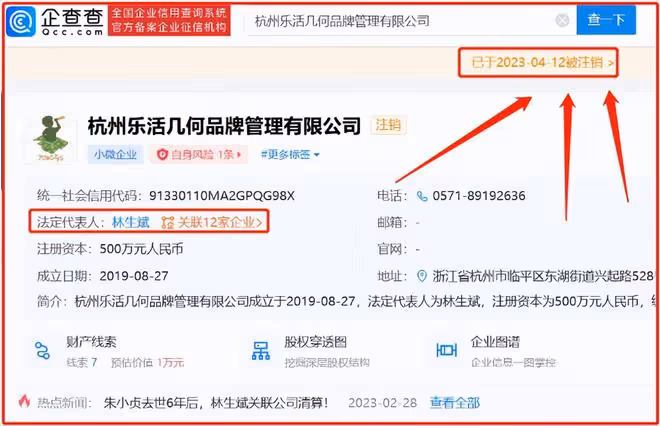This screenshot has width=660, height=426.
Task: Open the 已于2023-04-12被注销 notice link
Action: 542,63
